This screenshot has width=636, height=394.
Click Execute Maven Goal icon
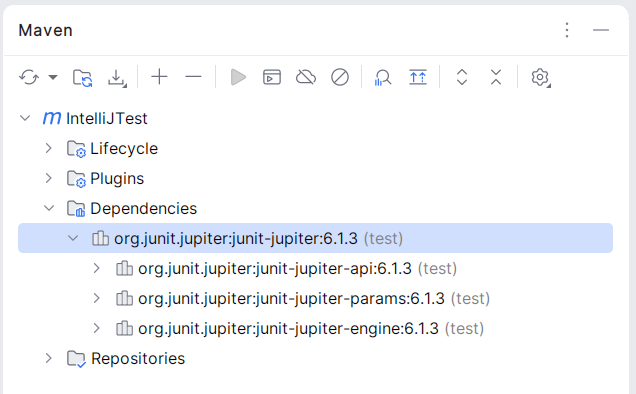pyautogui.click(x=272, y=77)
